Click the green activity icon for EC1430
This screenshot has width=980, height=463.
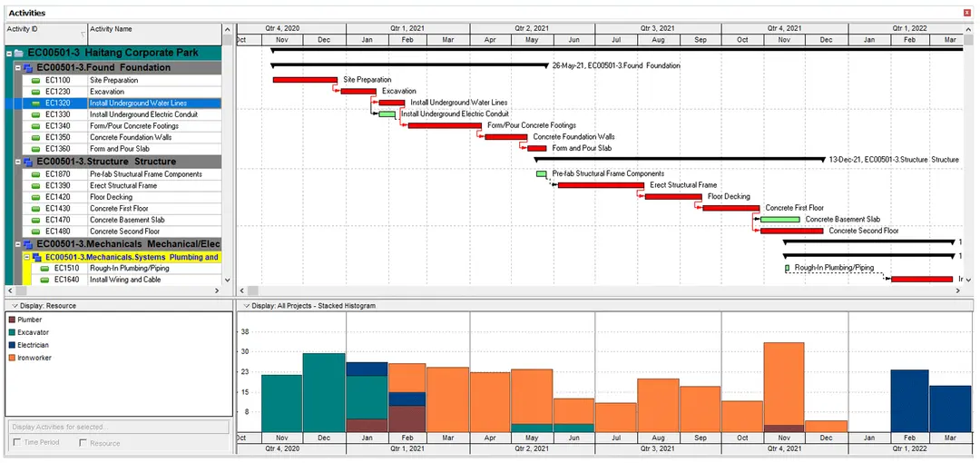coord(35,209)
